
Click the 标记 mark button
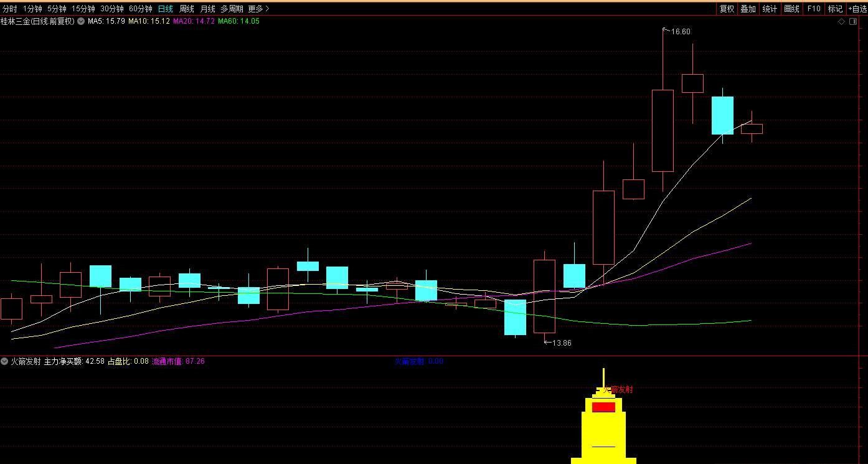[x=835, y=9]
